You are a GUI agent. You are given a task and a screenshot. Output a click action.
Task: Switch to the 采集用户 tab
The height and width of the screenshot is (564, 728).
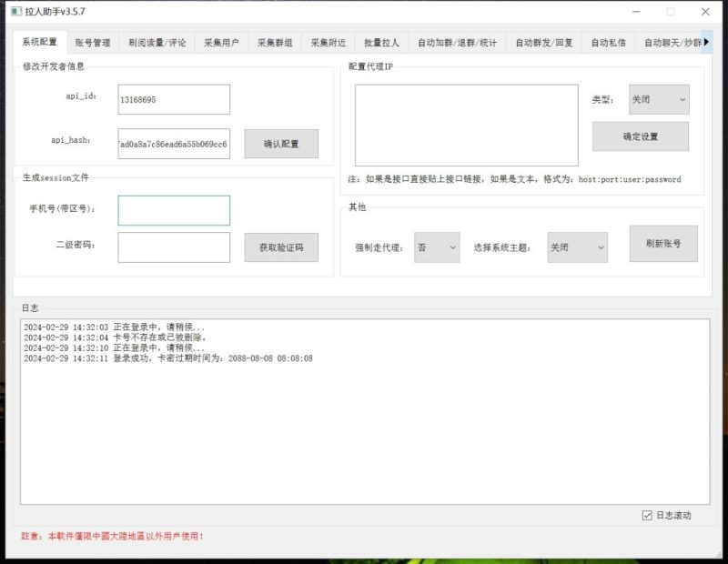222,42
